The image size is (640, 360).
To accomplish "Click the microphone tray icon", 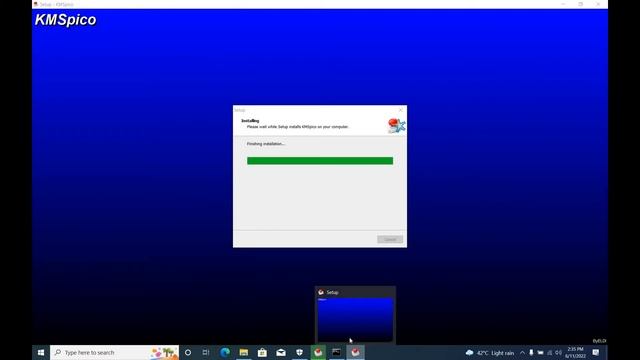I will click(x=531, y=352).
